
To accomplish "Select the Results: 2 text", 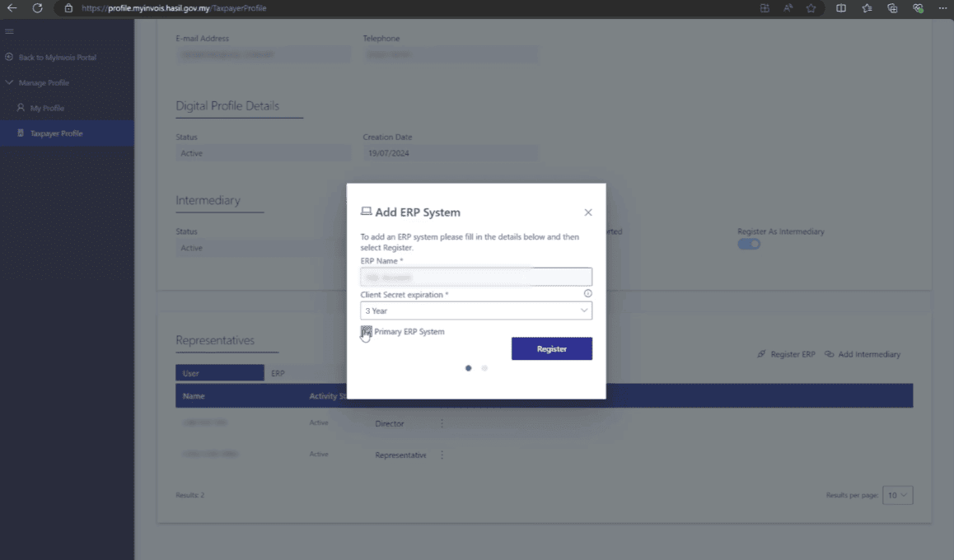I will pos(189,496).
